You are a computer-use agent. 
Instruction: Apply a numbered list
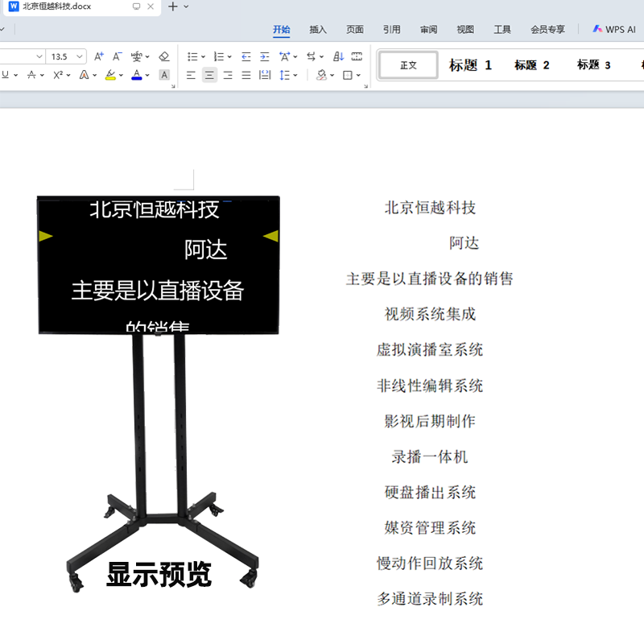[219, 56]
